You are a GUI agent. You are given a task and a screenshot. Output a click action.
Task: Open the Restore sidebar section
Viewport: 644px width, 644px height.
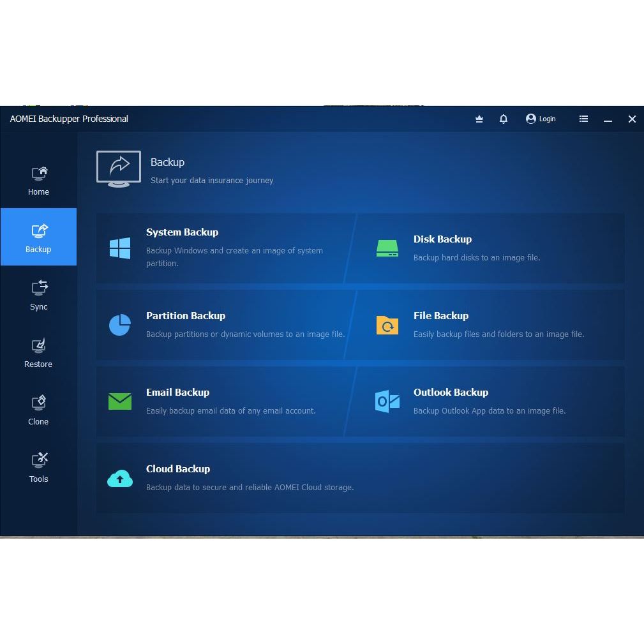tap(38, 353)
